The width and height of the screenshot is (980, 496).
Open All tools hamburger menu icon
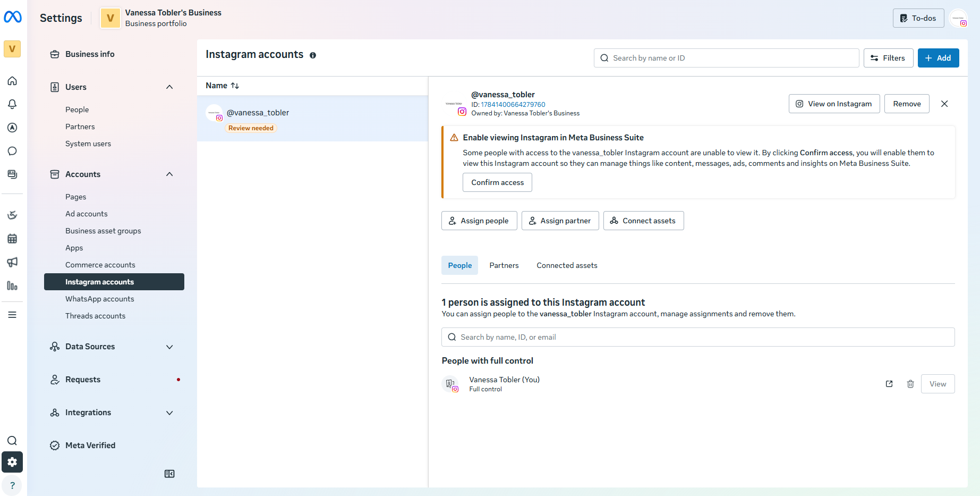click(12, 315)
